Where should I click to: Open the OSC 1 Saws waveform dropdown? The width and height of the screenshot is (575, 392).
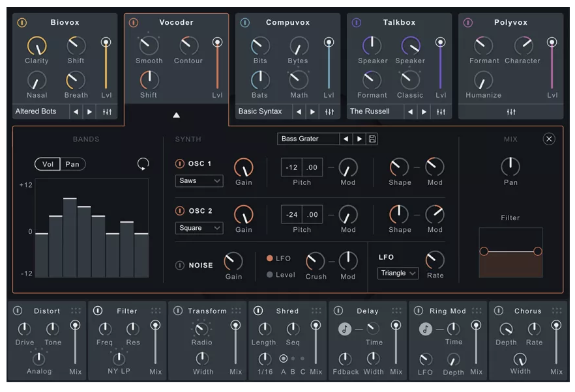tap(199, 180)
